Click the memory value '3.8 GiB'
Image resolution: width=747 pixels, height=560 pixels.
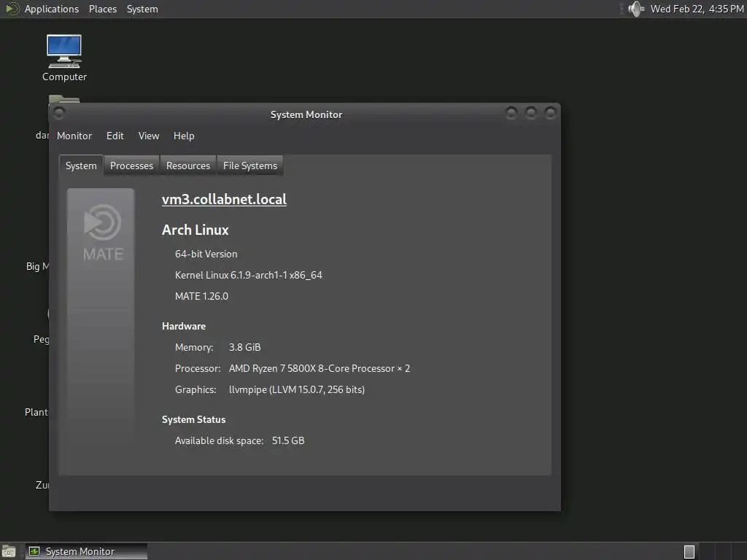[245, 347]
